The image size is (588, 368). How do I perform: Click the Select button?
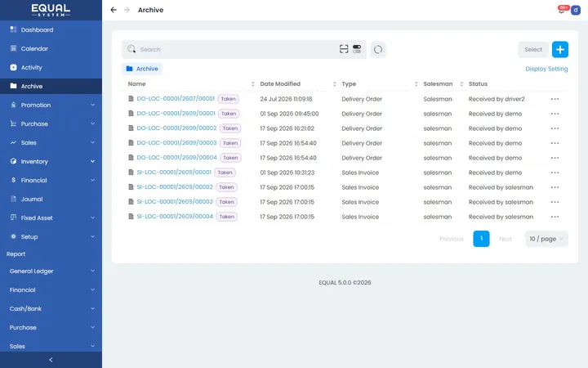[x=533, y=49]
